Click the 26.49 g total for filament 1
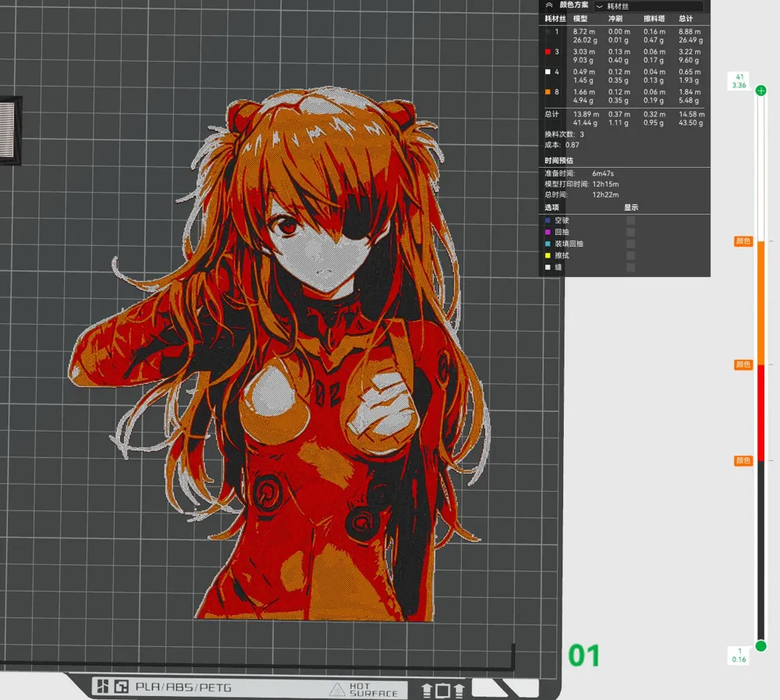780x700 pixels. point(690,40)
